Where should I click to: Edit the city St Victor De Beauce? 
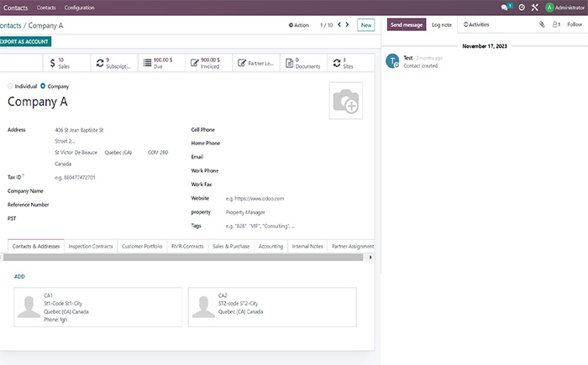click(76, 153)
